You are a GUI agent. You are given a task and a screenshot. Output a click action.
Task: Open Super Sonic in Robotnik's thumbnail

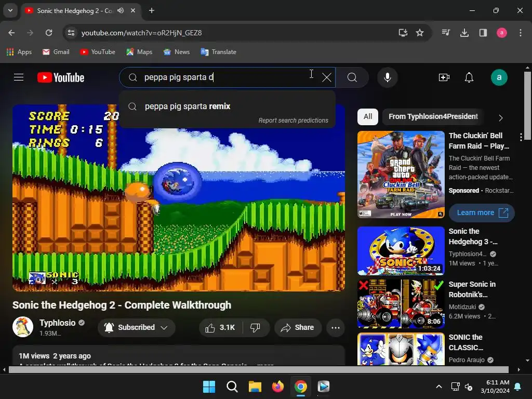pyautogui.click(x=401, y=303)
